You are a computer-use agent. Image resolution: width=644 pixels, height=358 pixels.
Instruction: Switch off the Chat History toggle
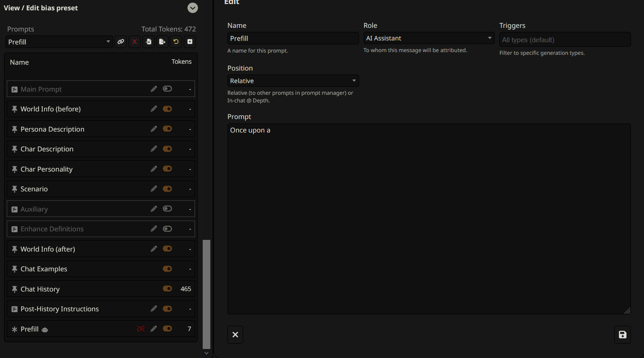pos(167,289)
